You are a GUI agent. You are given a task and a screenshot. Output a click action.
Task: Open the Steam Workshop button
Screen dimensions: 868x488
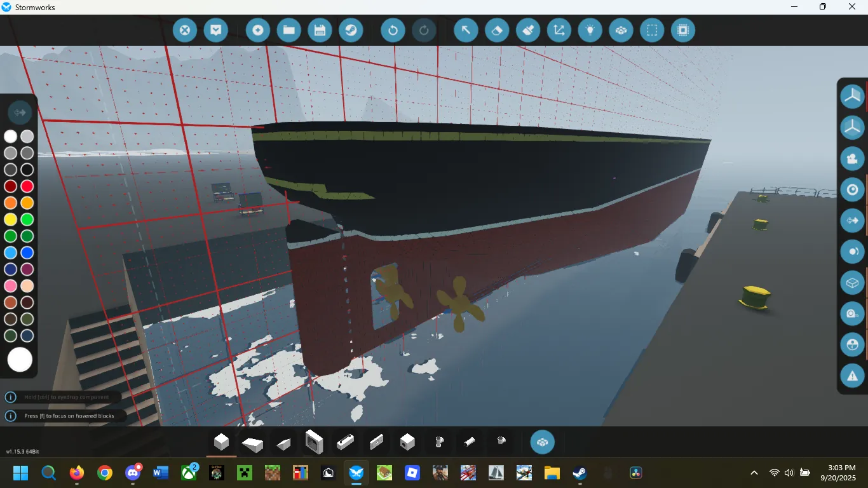[351, 30]
